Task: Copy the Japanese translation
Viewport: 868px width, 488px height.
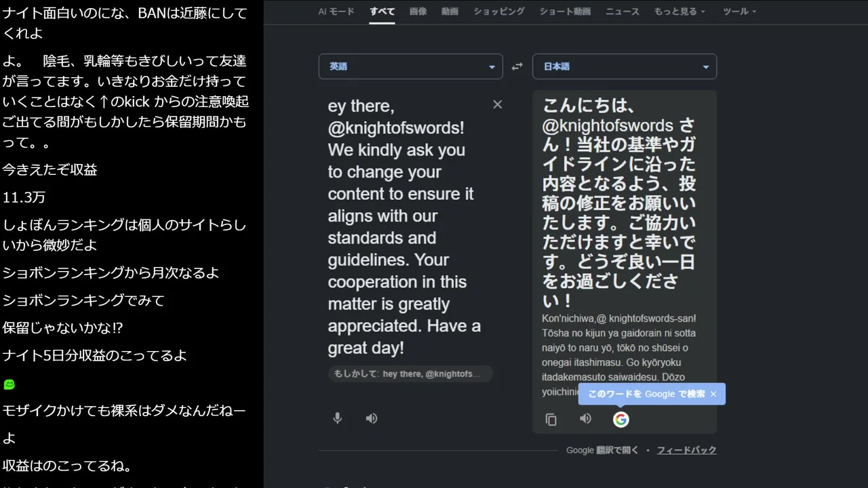Action: point(551,420)
